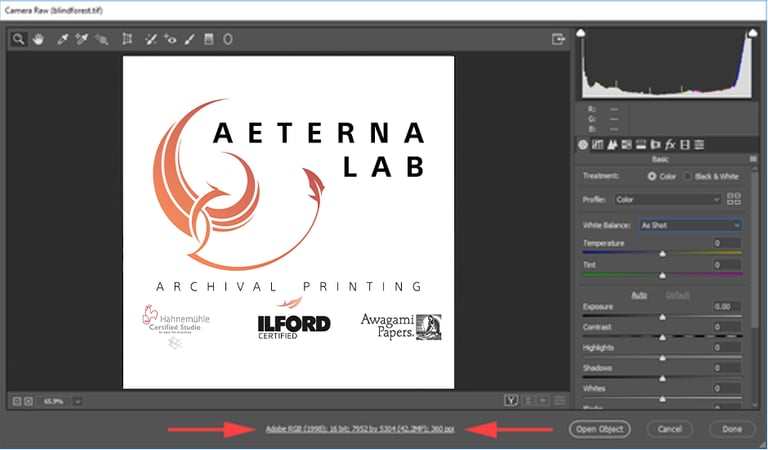The width and height of the screenshot is (768, 450).
Task: Open the zoom level dropdown arrow
Action: (77, 402)
